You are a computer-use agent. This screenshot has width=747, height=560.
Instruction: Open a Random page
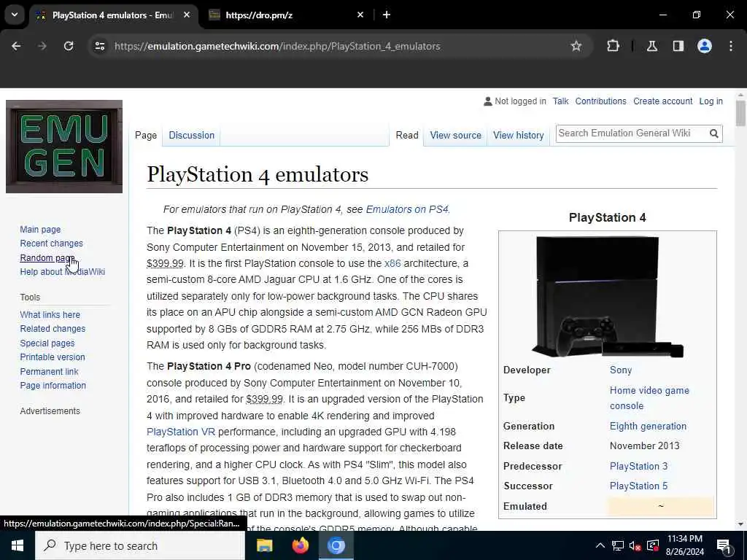(x=47, y=257)
